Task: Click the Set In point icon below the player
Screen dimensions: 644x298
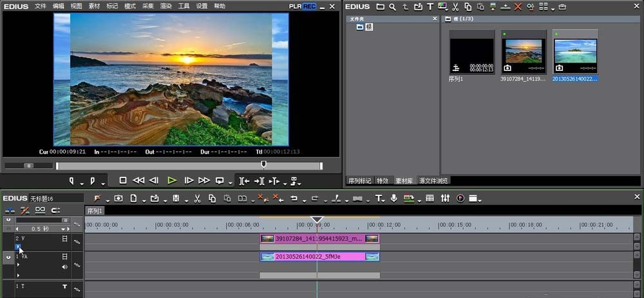Action: 72,181
